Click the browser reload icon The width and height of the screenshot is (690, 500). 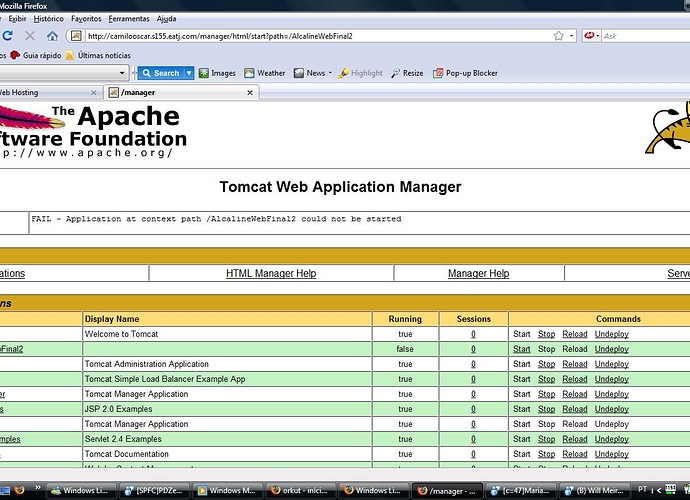click(x=7, y=36)
